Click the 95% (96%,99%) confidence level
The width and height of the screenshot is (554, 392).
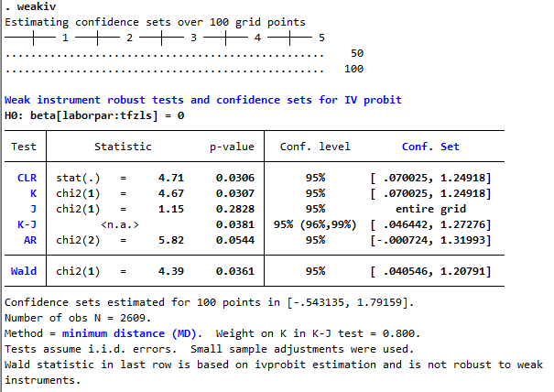click(315, 224)
